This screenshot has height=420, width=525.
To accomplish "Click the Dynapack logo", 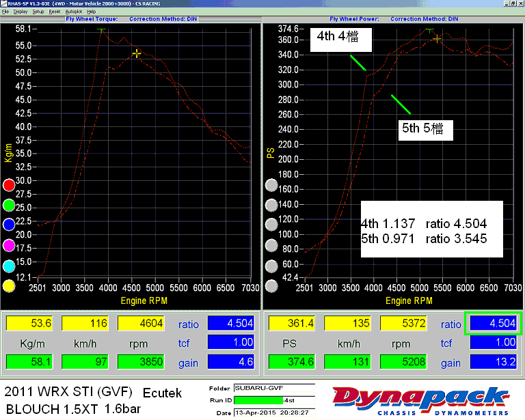I will pos(421,400).
